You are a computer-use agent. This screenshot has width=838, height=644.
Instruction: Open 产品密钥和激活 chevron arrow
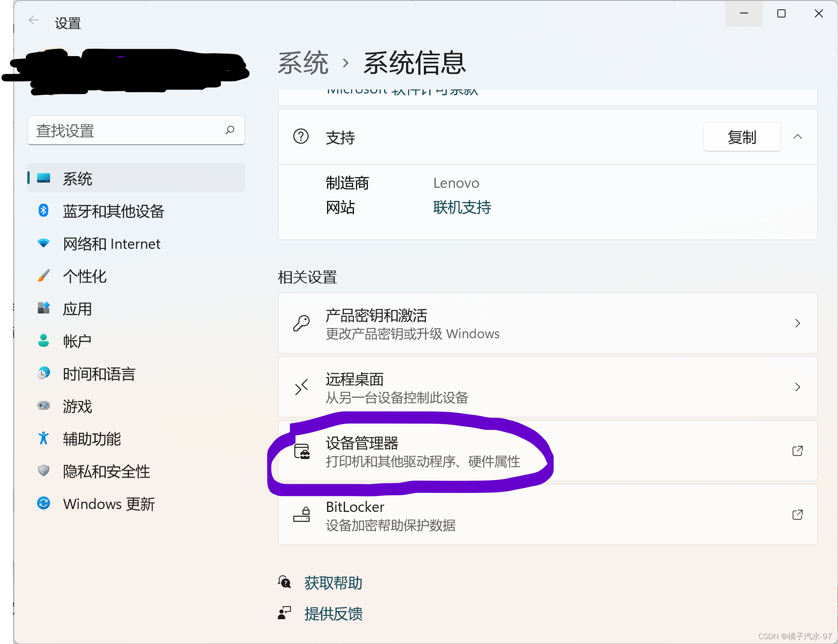pyautogui.click(x=797, y=323)
